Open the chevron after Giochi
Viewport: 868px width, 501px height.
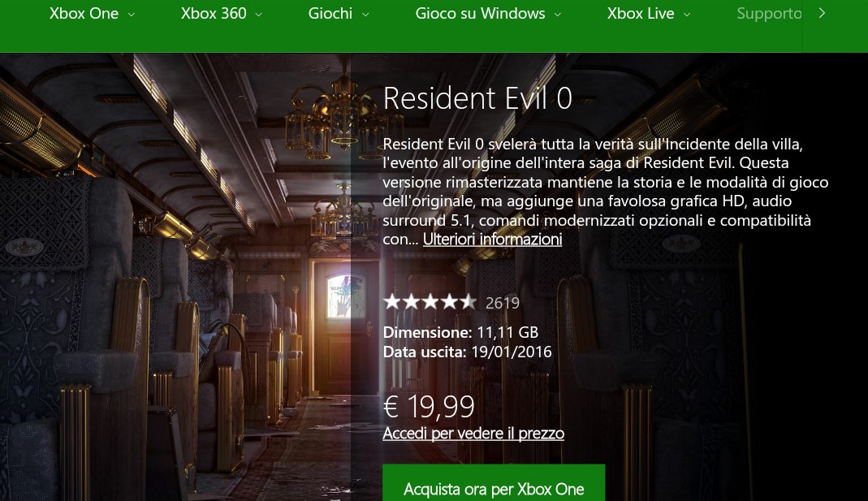[x=365, y=15]
